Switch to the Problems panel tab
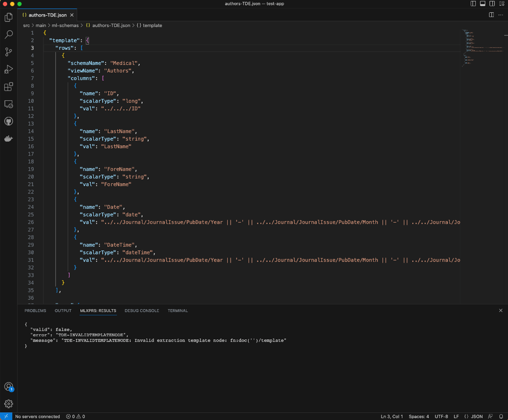508x420 pixels. point(35,311)
